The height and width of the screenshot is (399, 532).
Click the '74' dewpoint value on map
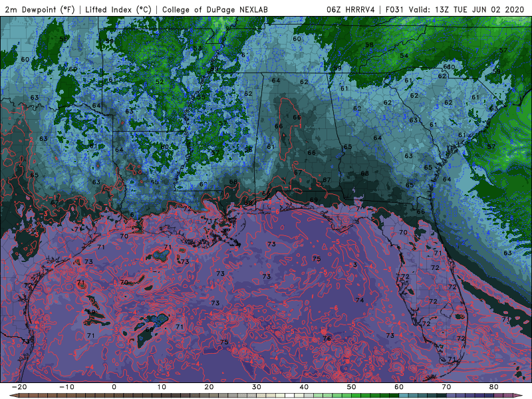(x=360, y=301)
